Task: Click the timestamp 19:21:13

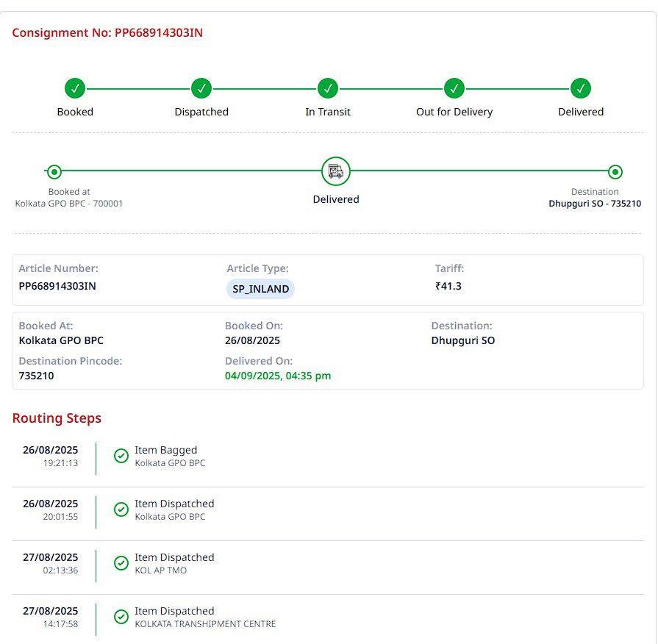Action: [60, 462]
